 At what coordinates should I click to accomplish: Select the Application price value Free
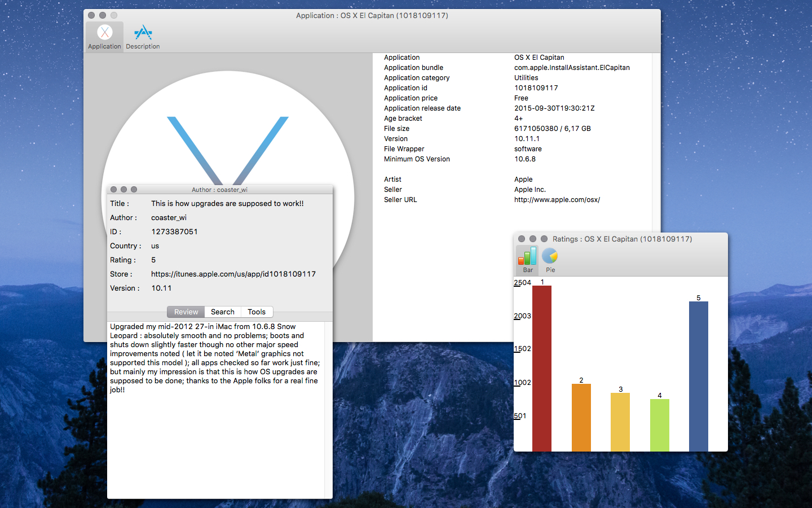click(521, 98)
